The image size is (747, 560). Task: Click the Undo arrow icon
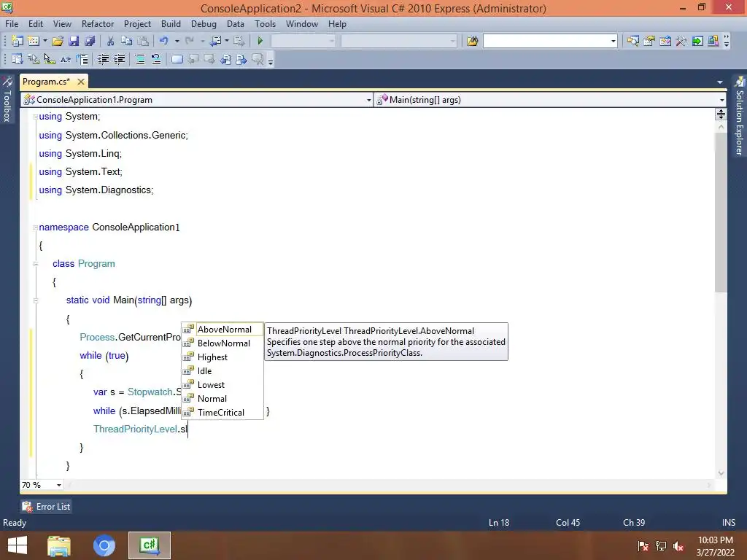164,41
